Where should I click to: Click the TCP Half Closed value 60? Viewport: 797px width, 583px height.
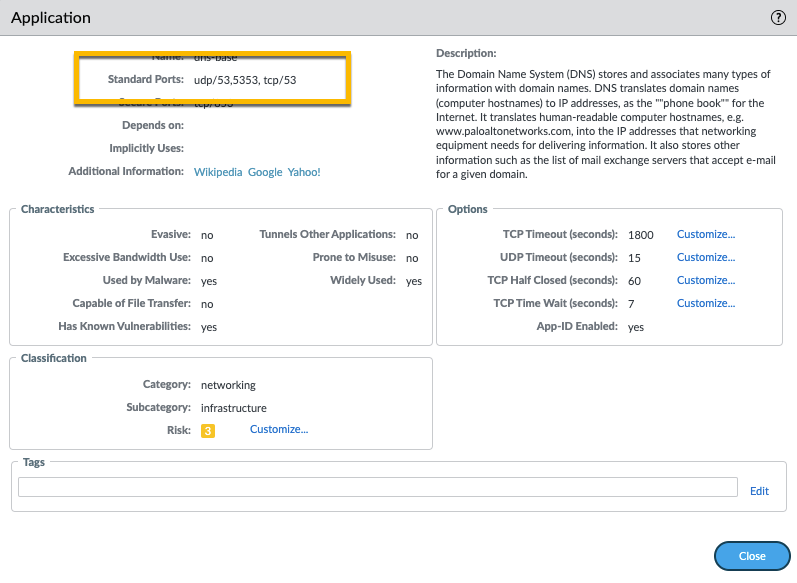pos(634,281)
